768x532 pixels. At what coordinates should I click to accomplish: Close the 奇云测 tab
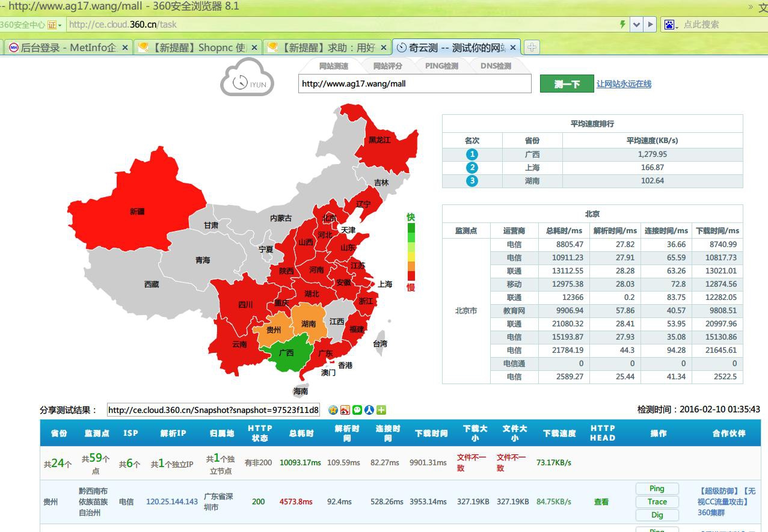click(x=513, y=47)
